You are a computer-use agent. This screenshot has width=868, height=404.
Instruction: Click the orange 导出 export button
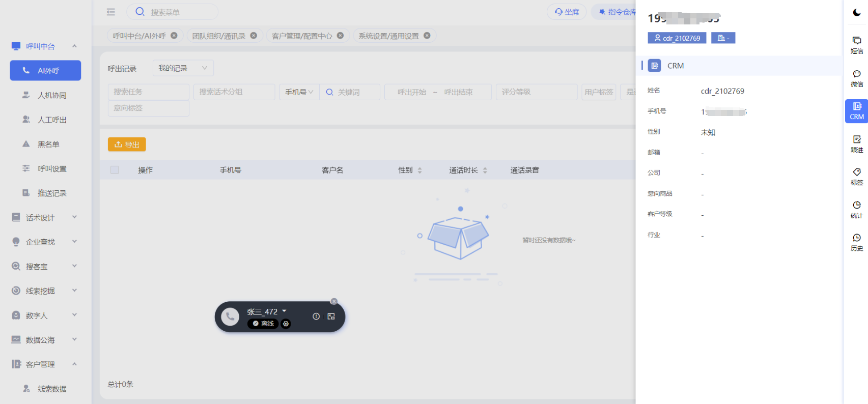(127, 145)
